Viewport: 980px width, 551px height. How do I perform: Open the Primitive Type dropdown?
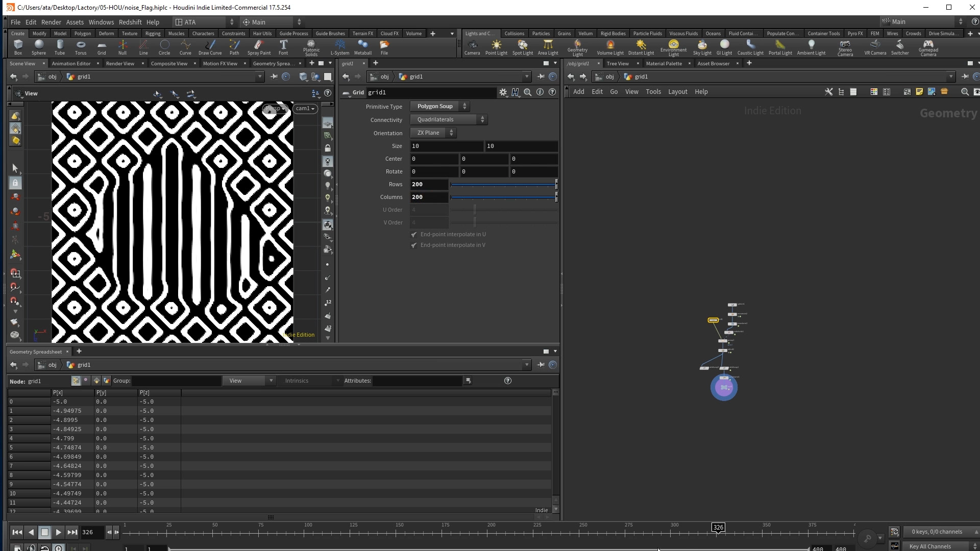(440, 107)
